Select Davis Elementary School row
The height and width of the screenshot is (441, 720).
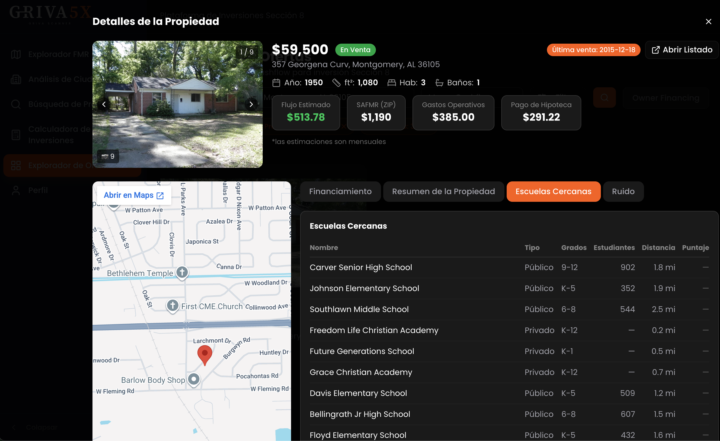click(x=509, y=393)
